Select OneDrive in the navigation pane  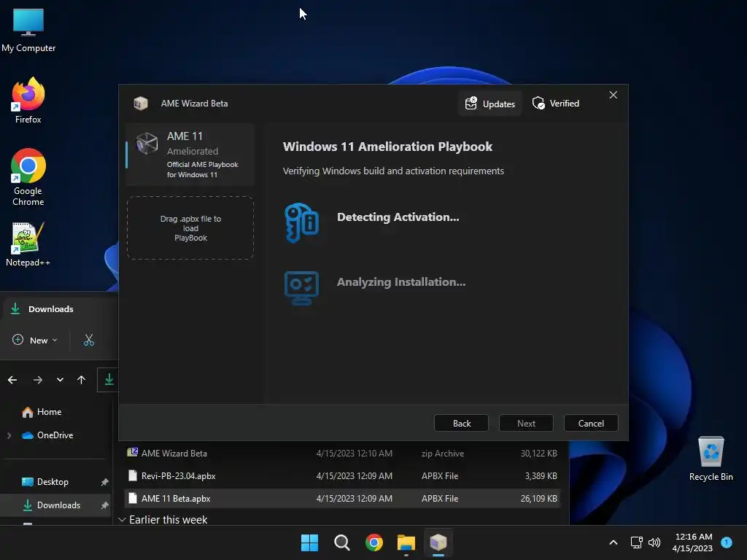coord(47,435)
